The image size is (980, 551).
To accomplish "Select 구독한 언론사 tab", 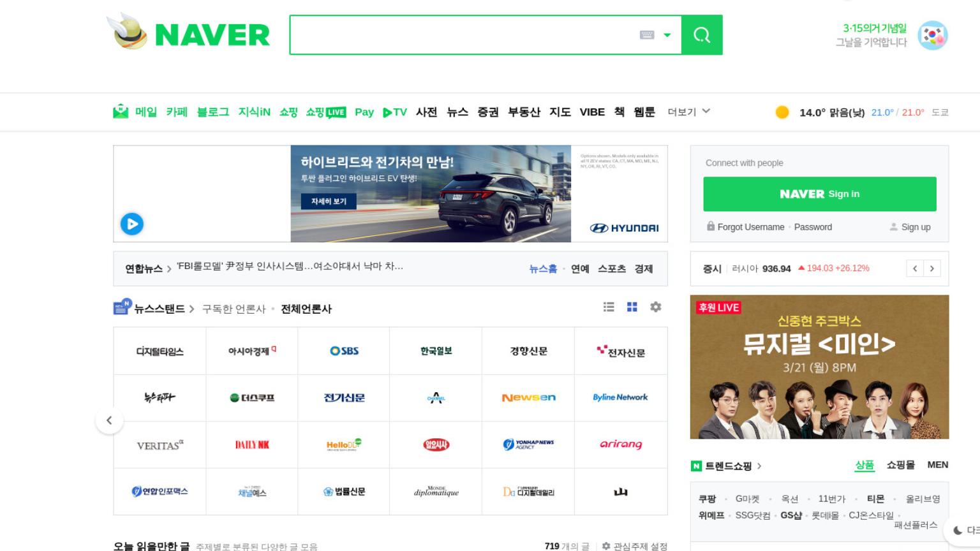I will click(x=234, y=309).
